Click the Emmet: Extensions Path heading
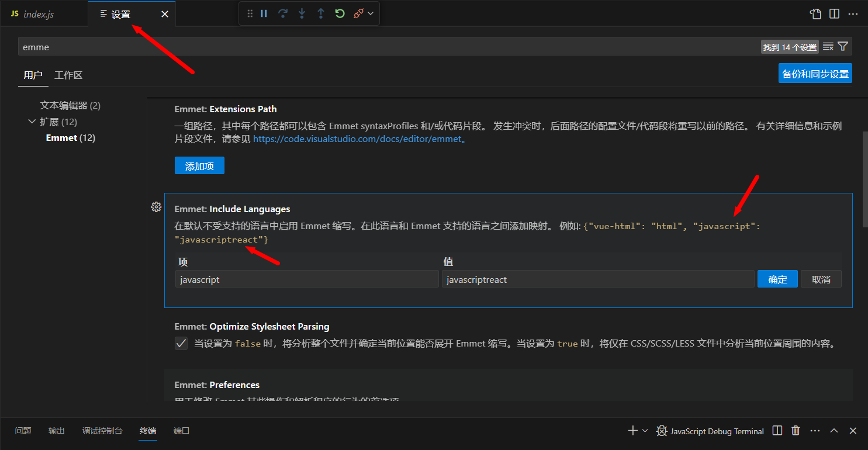 pyautogui.click(x=226, y=109)
